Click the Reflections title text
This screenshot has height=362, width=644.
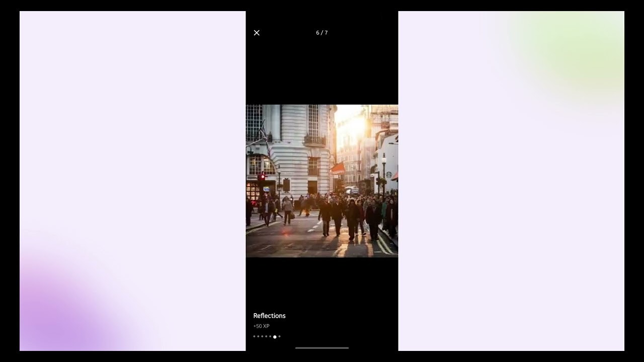(x=269, y=316)
